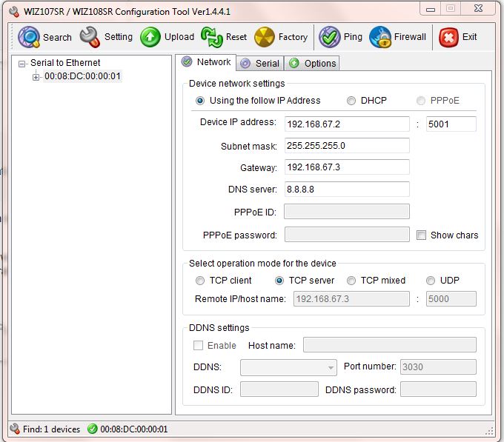Click the Options tab green icon

click(294, 63)
